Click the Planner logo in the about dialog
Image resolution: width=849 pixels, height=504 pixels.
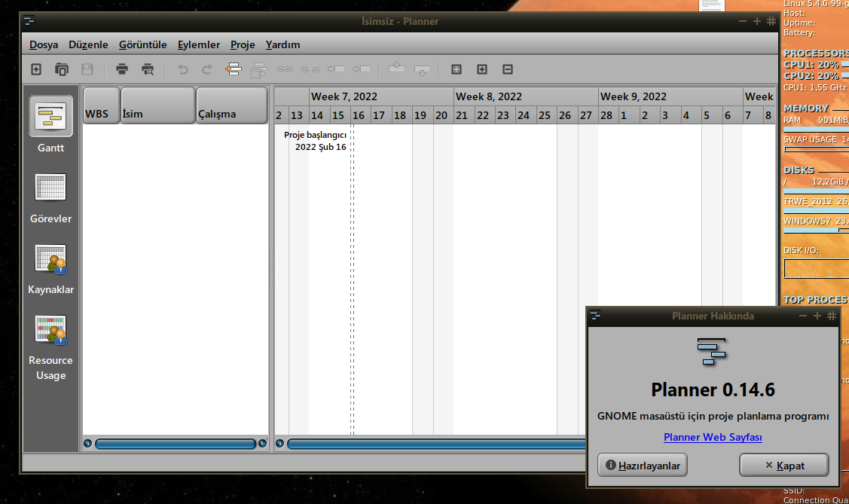coord(711,352)
